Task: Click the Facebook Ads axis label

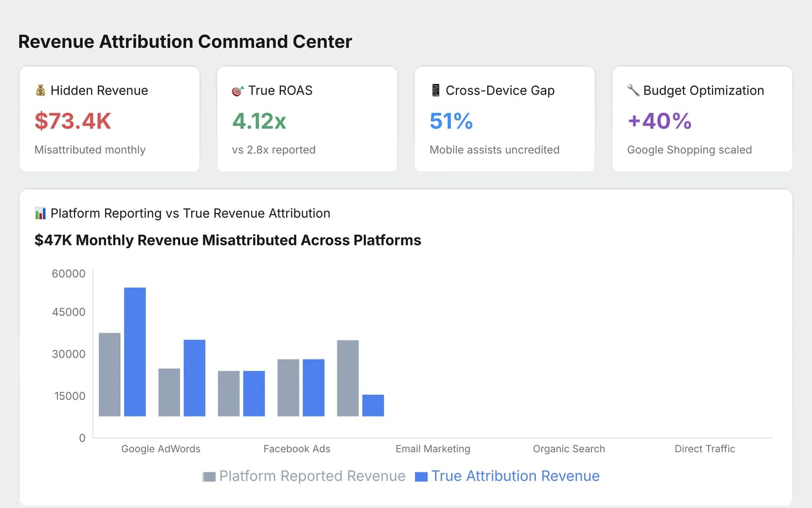Action: pyautogui.click(x=297, y=449)
